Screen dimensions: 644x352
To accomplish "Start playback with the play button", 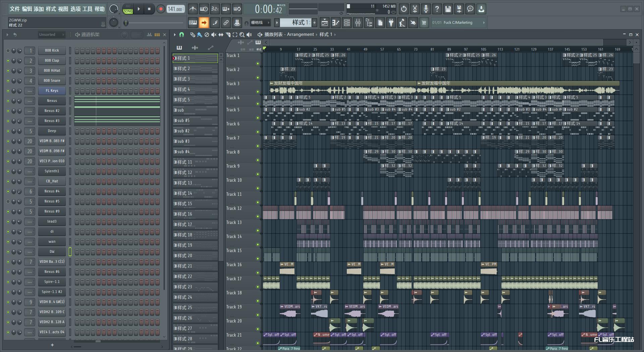I will point(139,9).
